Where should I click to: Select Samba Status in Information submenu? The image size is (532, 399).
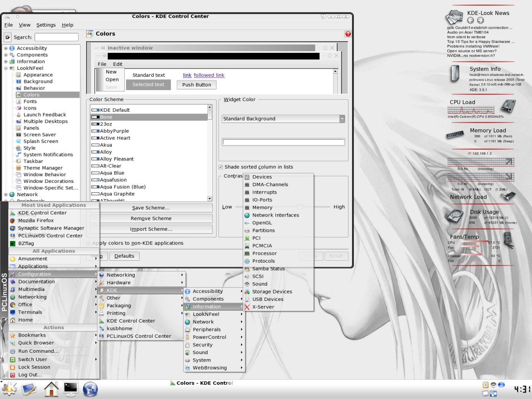278,269
